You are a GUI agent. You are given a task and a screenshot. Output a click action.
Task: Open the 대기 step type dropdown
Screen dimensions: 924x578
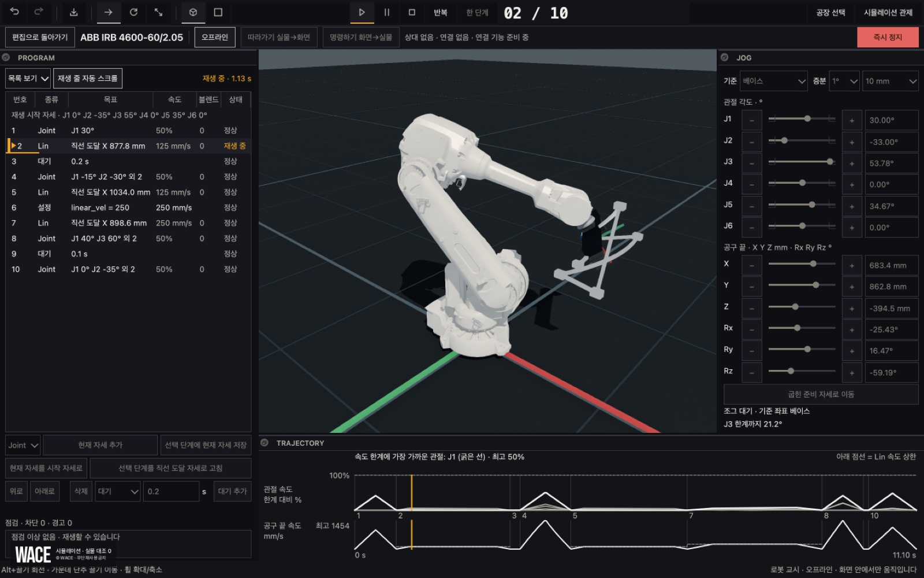[x=118, y=491]
